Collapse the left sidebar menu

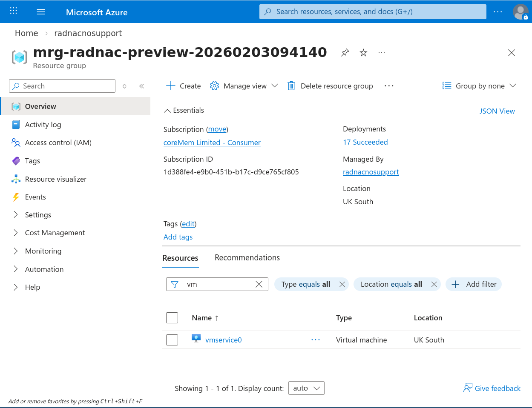coord(141,86)
